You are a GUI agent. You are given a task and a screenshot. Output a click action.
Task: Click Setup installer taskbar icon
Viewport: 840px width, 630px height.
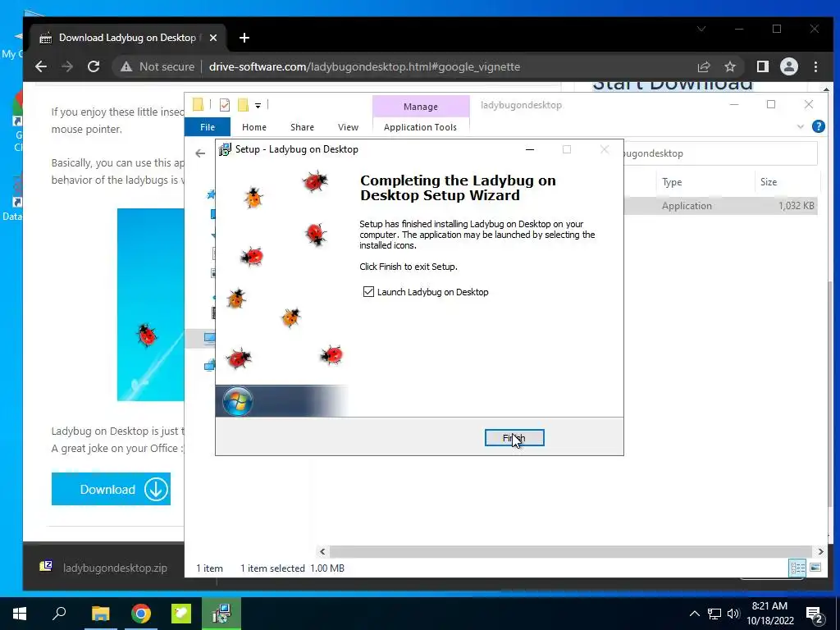coord(221,614)
